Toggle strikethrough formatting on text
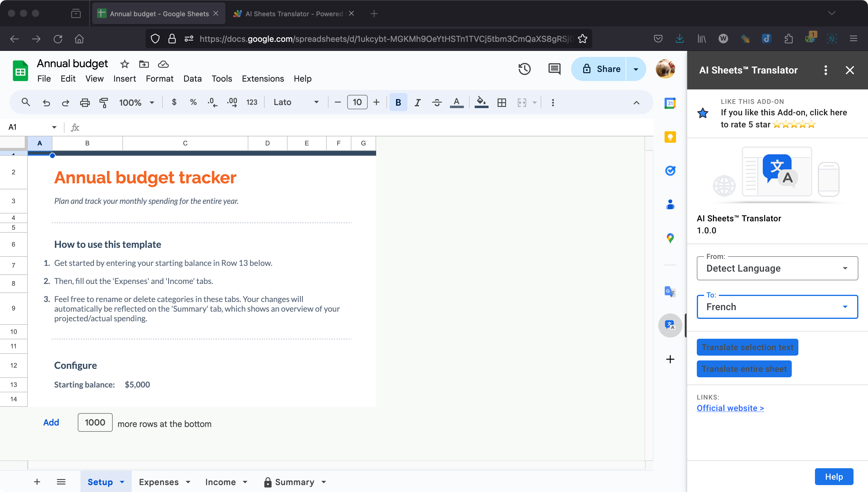 click(x=436, y=102)
